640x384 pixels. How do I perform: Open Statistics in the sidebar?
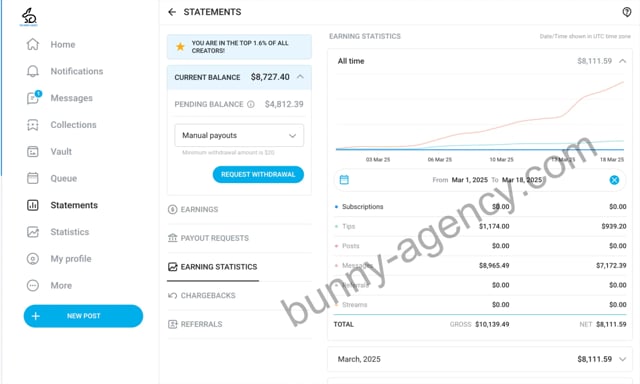coord(58,232)
